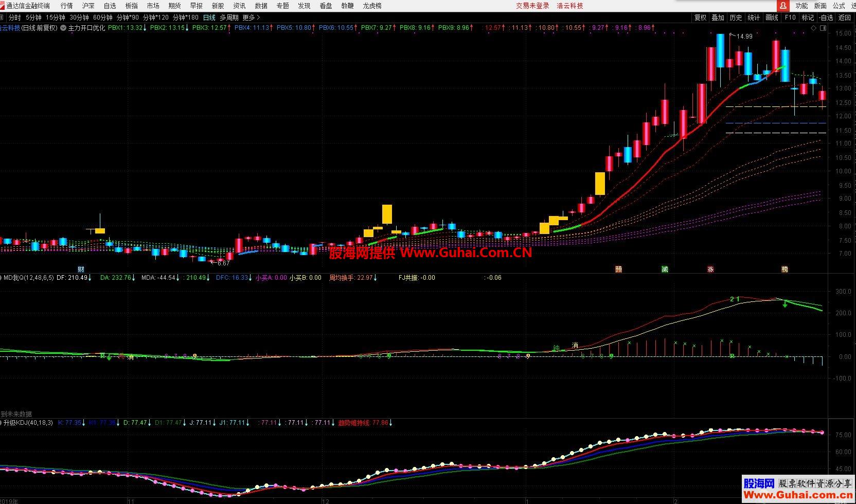Open the 专题 menu
Viewport: 856px width, 504px height.
(283, 6)
